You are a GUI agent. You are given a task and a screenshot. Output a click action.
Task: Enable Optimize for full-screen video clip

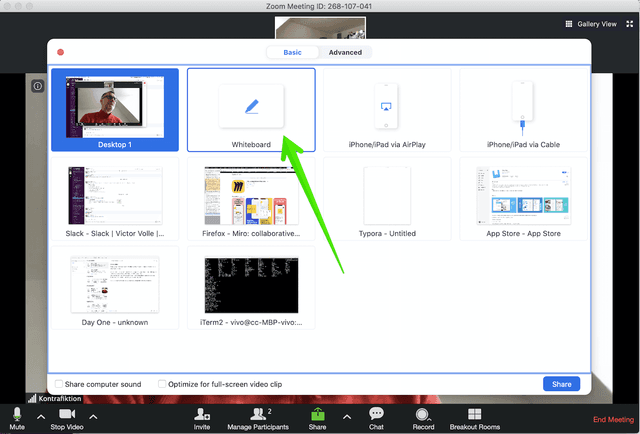[163, 384]
